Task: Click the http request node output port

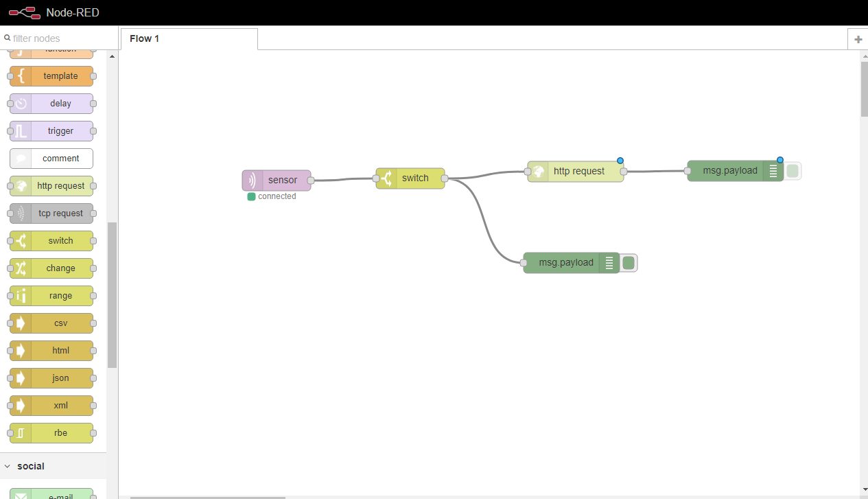Action: (624, 172)
